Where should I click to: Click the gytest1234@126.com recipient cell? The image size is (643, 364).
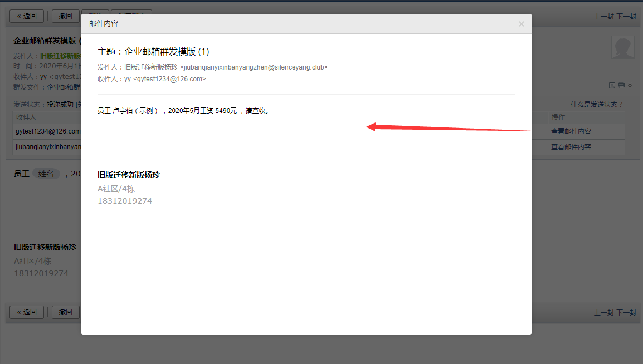pyautogui.click(x=48, y=131)
